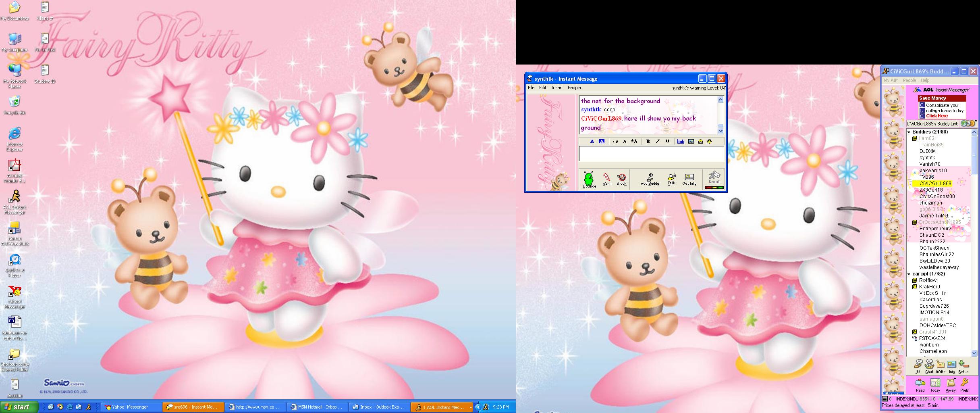Open the Prefs wrench icon
This screenshot has height=413, width=980.
[964, 384]
